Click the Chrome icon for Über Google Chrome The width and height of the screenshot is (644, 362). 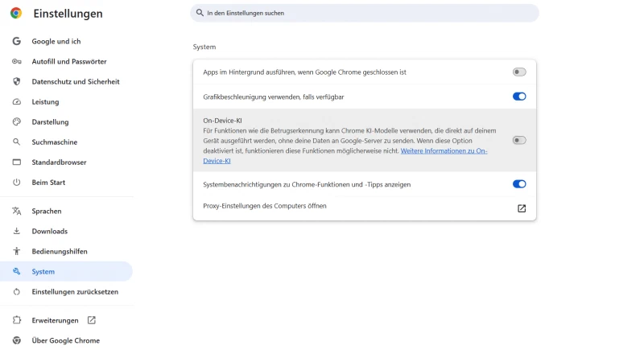point(16,339)
